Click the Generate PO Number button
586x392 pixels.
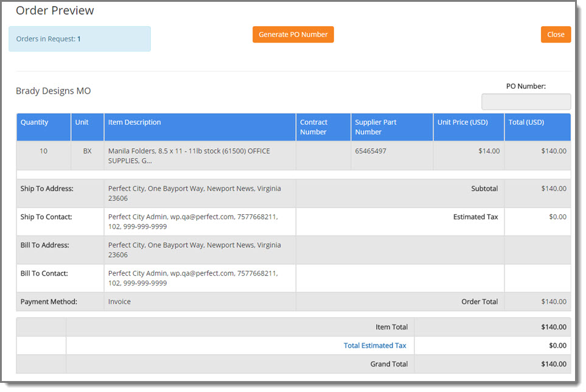coord(293,35)
